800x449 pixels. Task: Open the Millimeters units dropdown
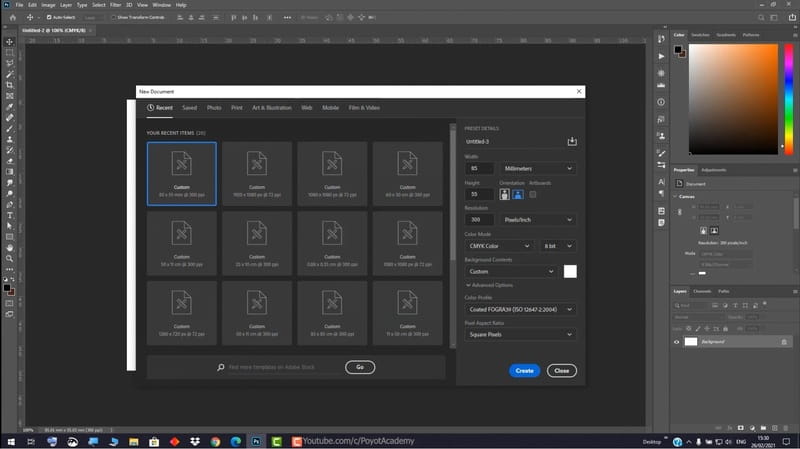pos(539,168)
